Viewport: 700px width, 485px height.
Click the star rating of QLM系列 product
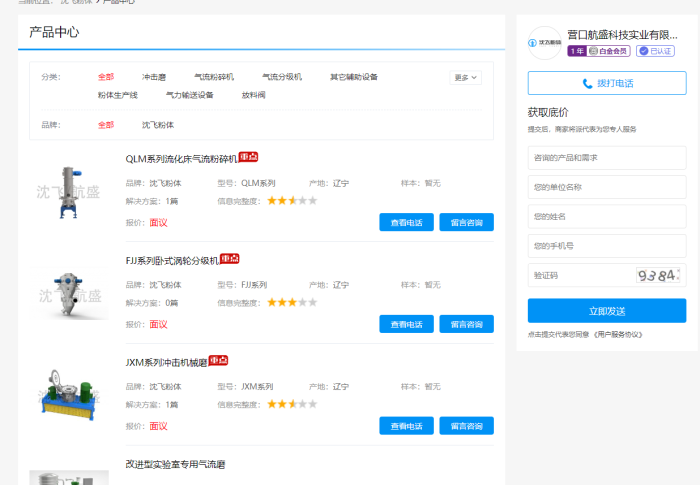coord(291,201)
